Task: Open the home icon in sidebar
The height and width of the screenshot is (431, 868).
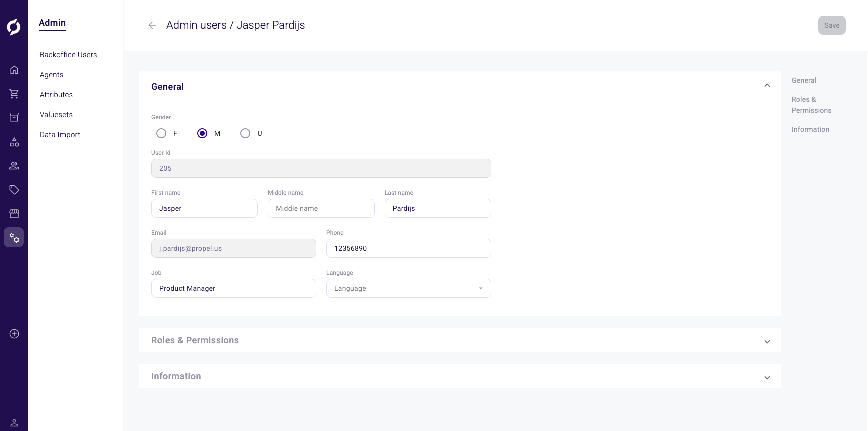Action: tap(14, 70)
